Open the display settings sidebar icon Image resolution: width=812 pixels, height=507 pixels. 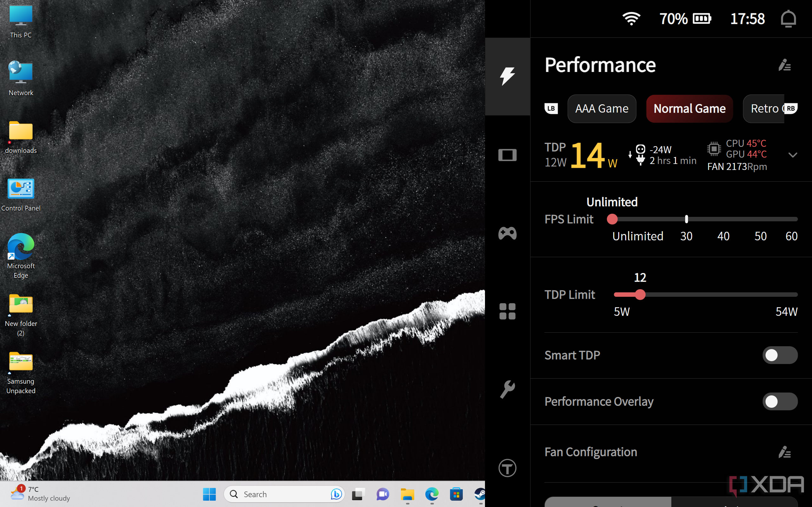(x=507, y=155)
